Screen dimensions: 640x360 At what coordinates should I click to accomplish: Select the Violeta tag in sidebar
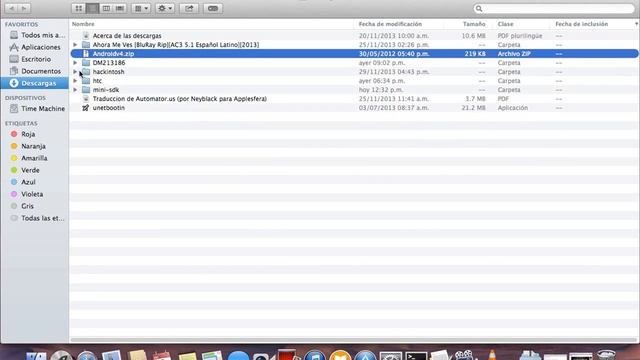[x=27, y=194]
